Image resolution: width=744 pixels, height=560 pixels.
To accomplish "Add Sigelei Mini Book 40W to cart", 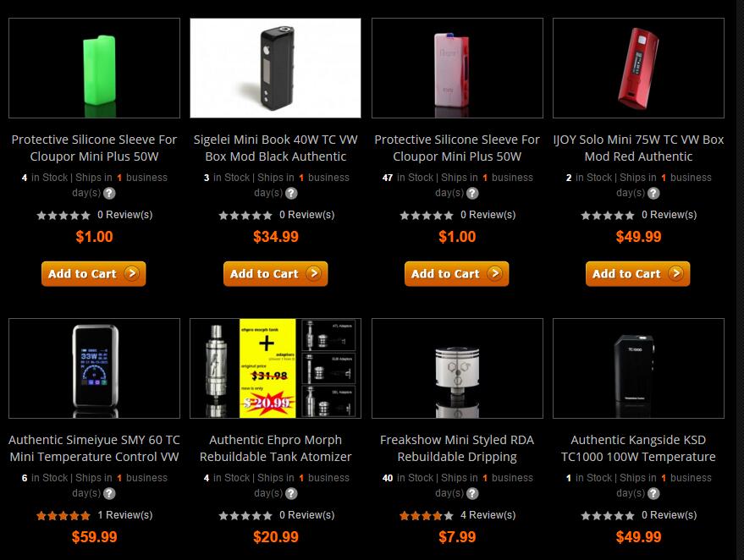I will click(x=275, y=273).
